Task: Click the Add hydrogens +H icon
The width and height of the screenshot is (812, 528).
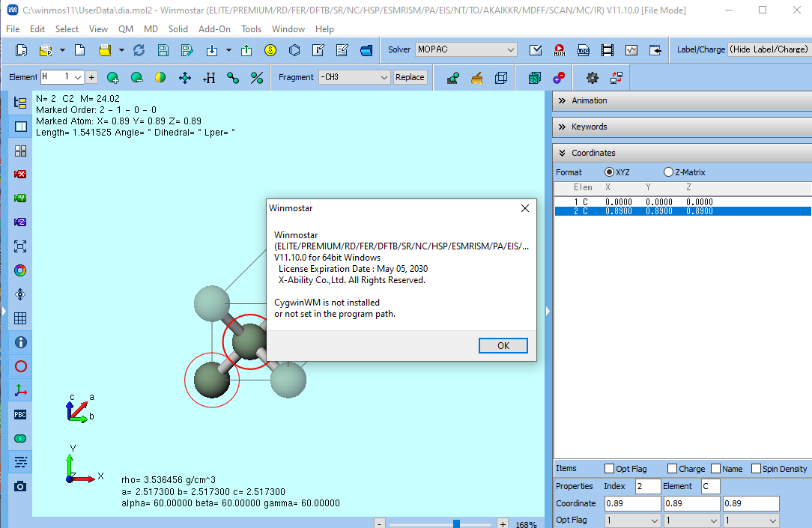Action: click(x=209, y=78)
